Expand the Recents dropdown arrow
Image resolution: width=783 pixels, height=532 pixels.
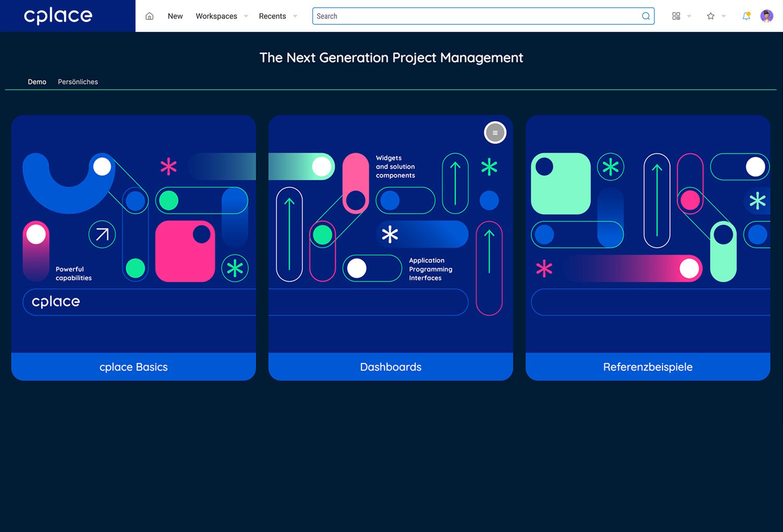pyautogui.click(x=295, y=16)
